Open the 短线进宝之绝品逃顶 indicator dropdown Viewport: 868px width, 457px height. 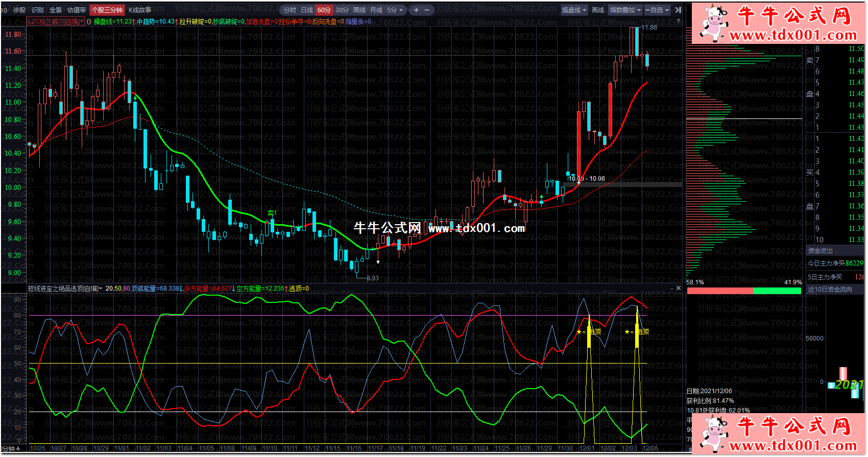point(65,288)
